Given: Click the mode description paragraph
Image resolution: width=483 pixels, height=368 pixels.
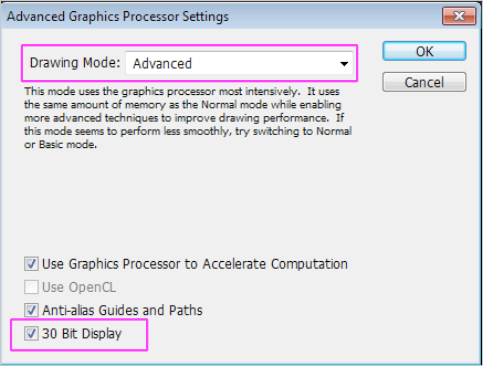Looking at the screenshot, I should pyautogui.click(x=188, y=118).
